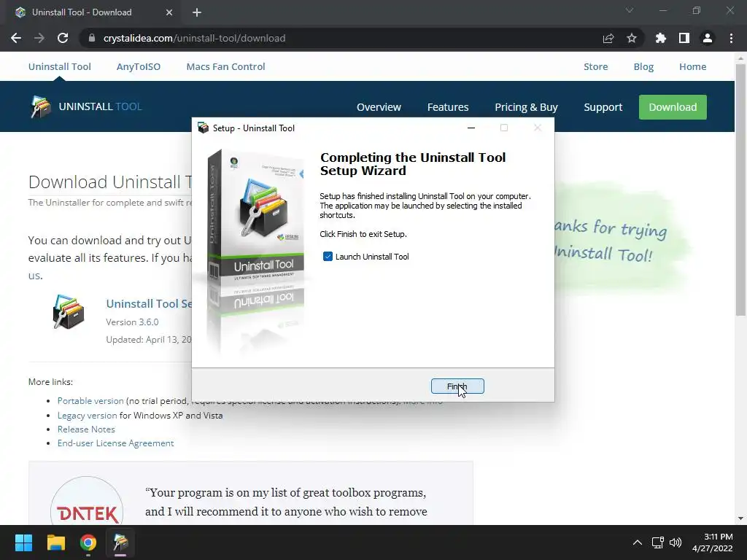Open the Release Notes link

coord(86,429)
